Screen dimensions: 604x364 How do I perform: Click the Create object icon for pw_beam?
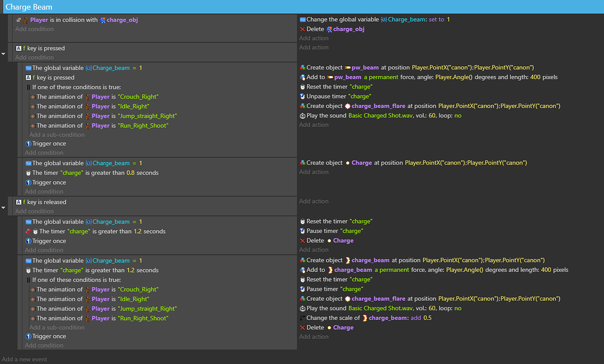pyautogui.click(x=302, y=68)
